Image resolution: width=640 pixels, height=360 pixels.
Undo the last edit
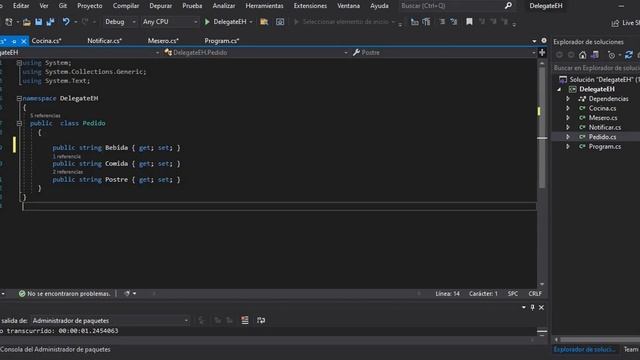[65, 22]
